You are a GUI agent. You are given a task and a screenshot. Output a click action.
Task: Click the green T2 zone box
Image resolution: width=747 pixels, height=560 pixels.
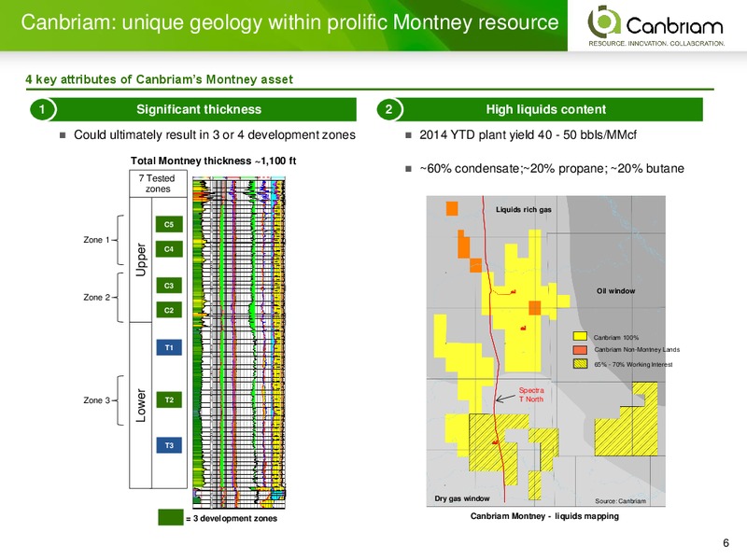point(169,400)
